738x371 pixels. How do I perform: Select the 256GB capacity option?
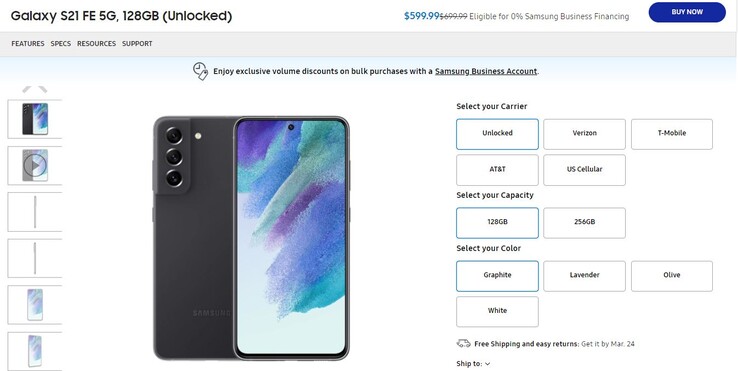[584, 222]
